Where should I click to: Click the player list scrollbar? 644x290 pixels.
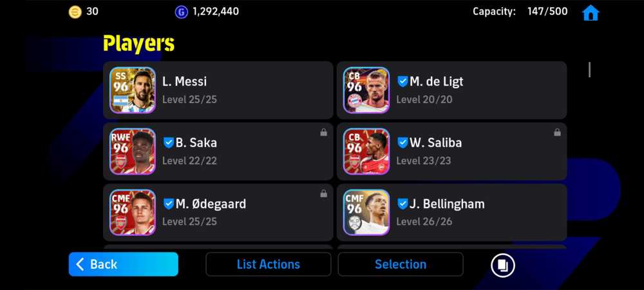pos(589,70)
